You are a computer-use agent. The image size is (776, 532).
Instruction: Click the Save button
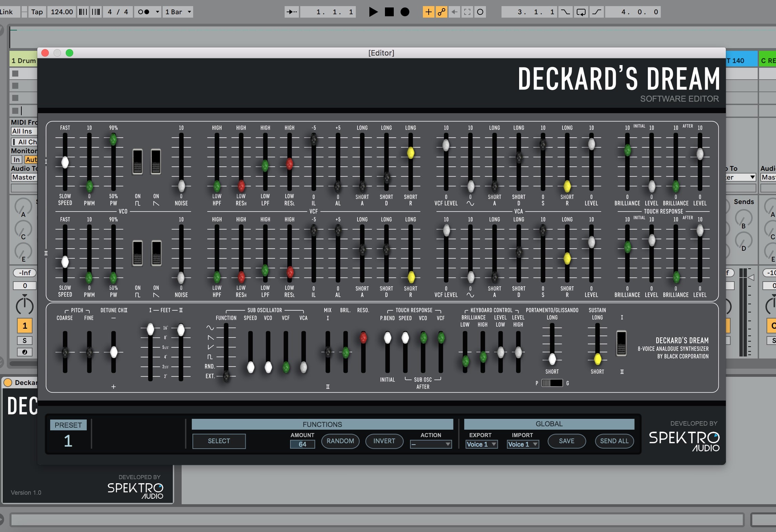point(567,441)
